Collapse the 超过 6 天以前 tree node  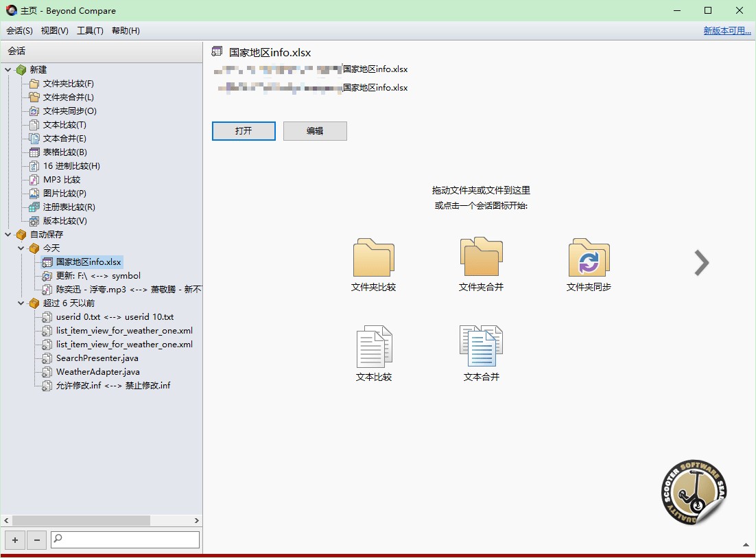(21, 303)
